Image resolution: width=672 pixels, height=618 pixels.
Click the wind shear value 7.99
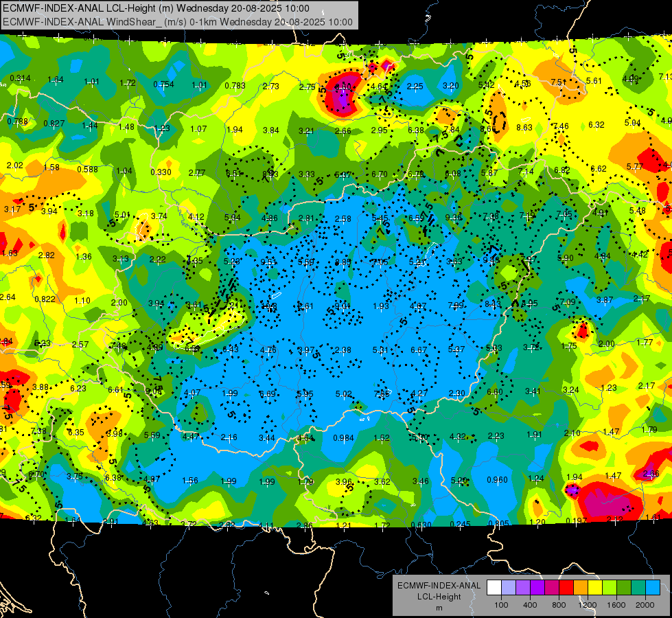(x=456, y=306)
